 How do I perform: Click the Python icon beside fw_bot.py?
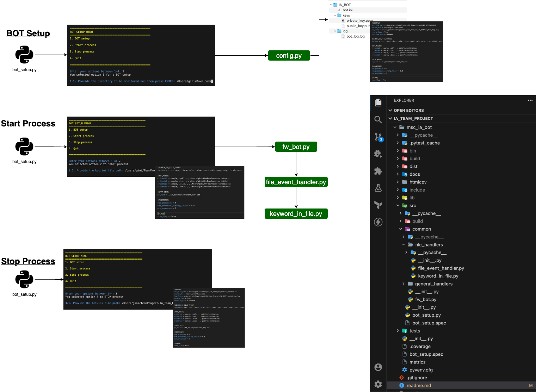(410, 300)
